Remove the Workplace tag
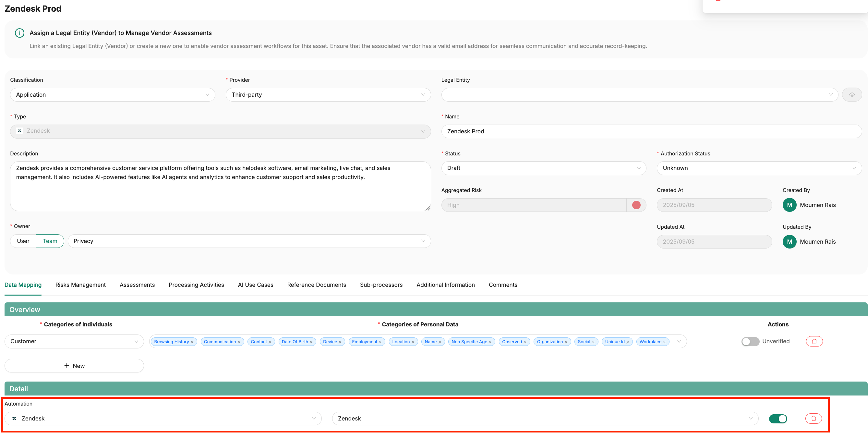This screenshot has height=438, width=868. coord(665,342)
